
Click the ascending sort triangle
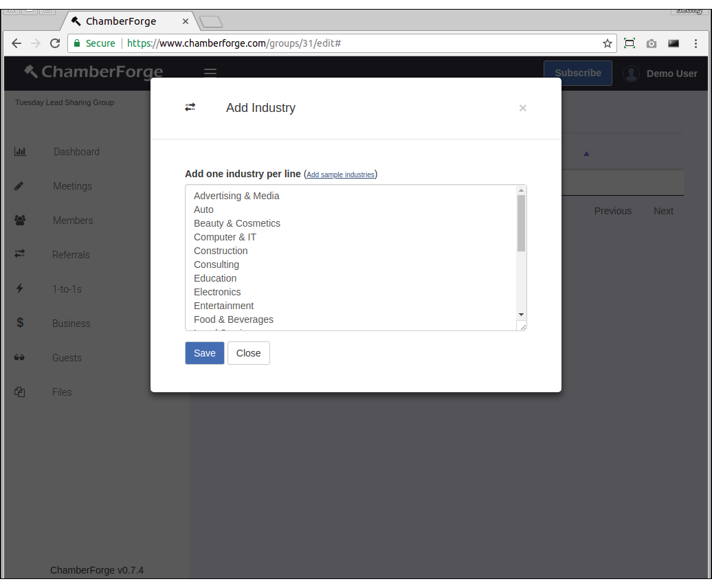[x=586, y=155]
